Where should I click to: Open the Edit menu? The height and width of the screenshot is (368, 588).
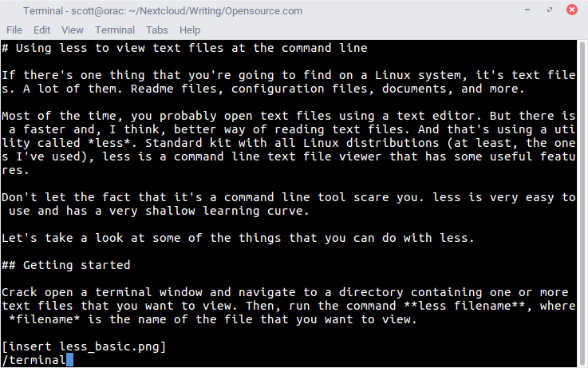click(42, 30)
